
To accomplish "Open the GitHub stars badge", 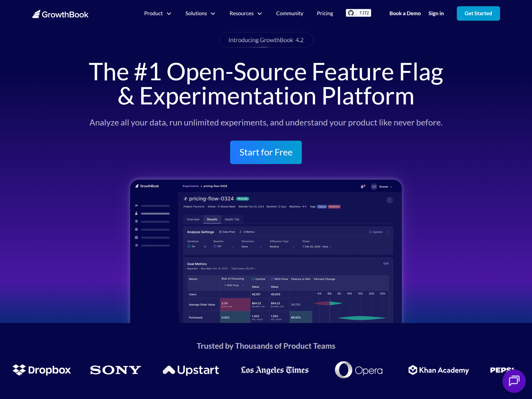I will [x=358, y=13].
